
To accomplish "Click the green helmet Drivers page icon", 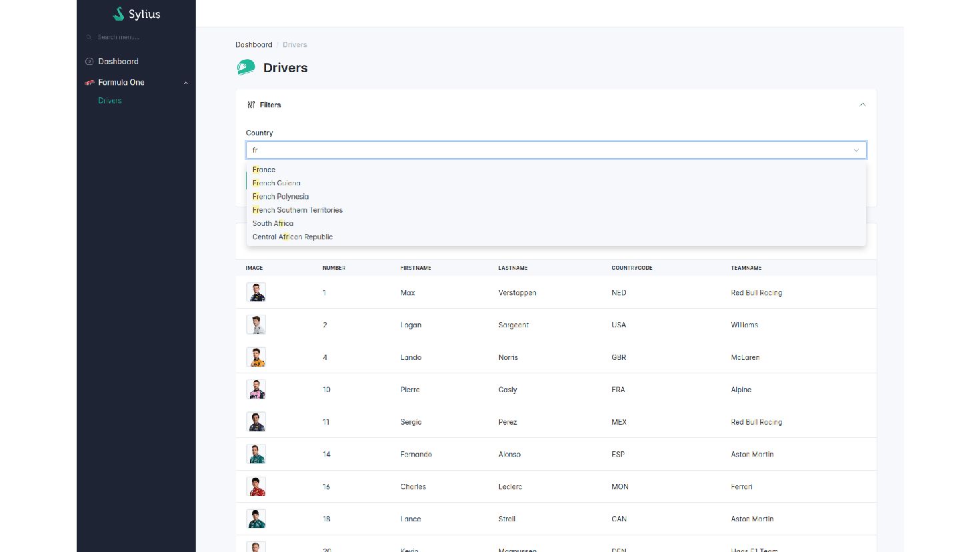I will (246, 67).
